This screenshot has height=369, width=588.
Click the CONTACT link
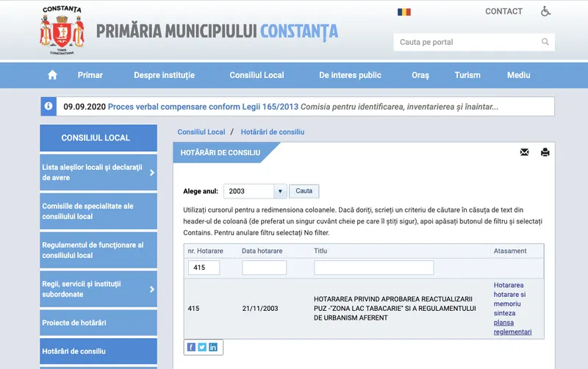tap(503, 12)
